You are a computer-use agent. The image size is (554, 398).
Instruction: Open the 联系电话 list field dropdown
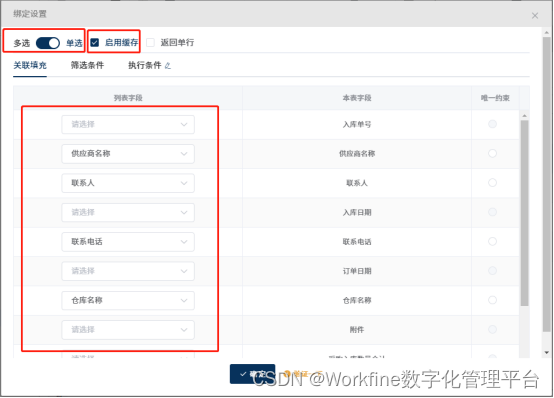[x=128, y=242]
